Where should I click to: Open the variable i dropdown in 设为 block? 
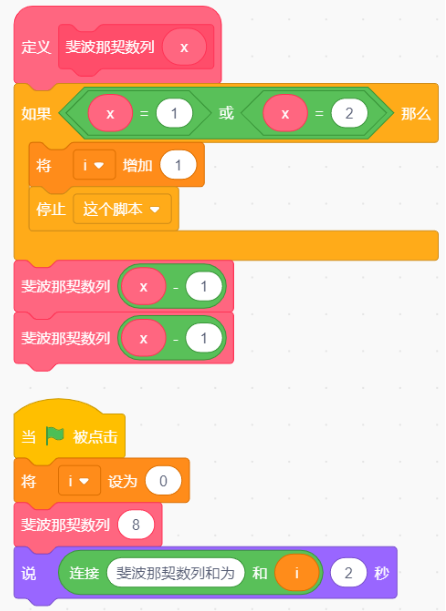[x=79, y=480]
